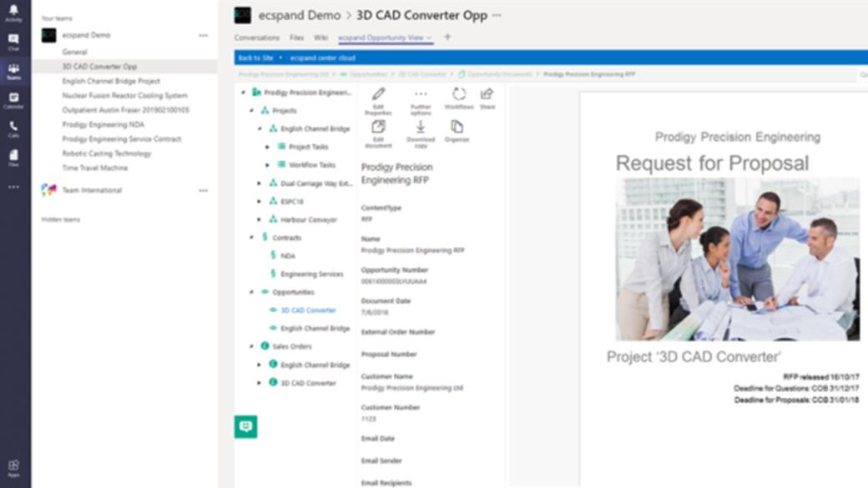
Task: Open the Activity feed in Teams rail
Action: (x=13, y=13)
